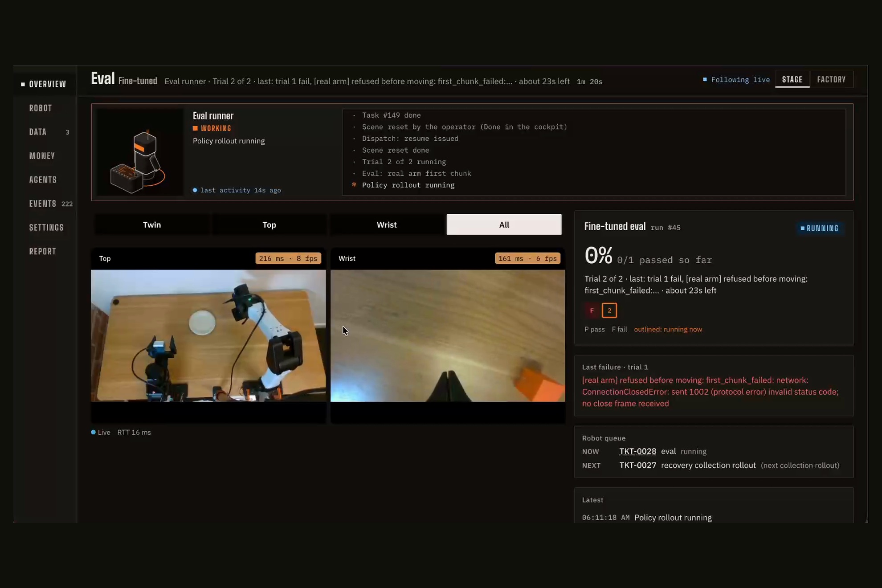Click the Wrist feed 161 ms latency badge

click(x=527, y=258)
